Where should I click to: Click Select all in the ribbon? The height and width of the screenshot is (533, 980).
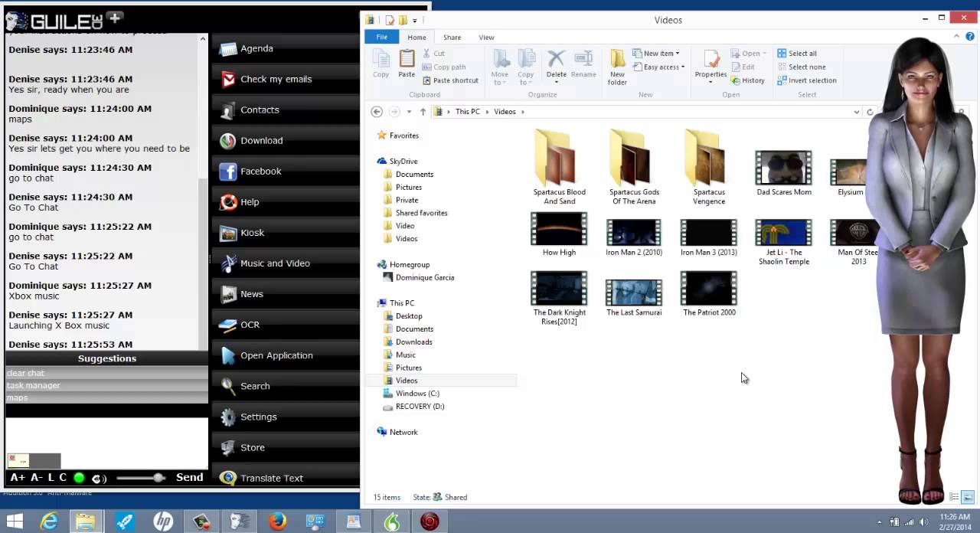pos(797,54)
